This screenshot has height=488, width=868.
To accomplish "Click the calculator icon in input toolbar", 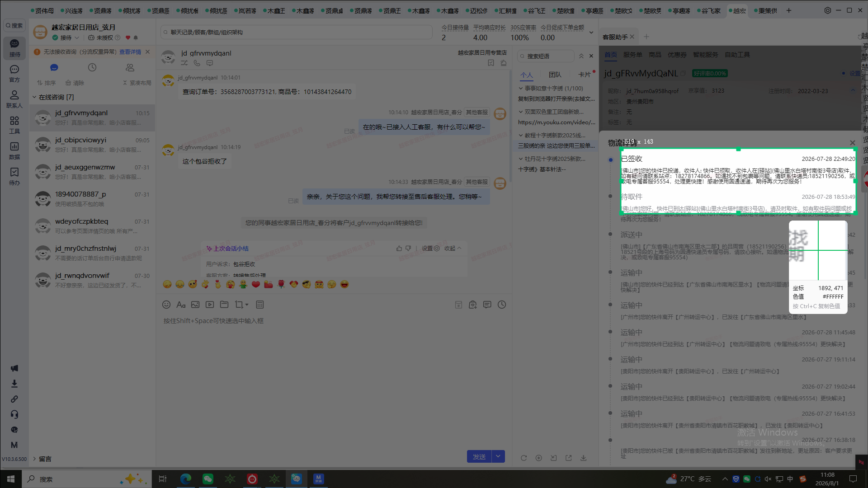I will (x=260, y=305).
